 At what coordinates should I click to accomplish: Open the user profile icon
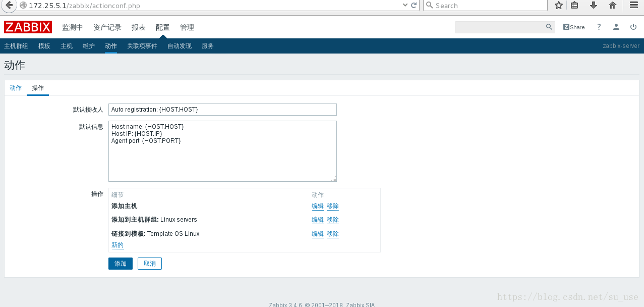coord(616,27)
